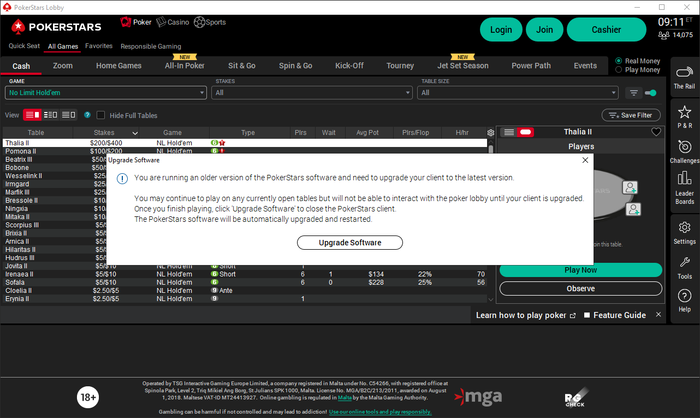The image size is (700, 418).
Task: Open Learn how to play poker link
Action: click(x=525, y=315)
